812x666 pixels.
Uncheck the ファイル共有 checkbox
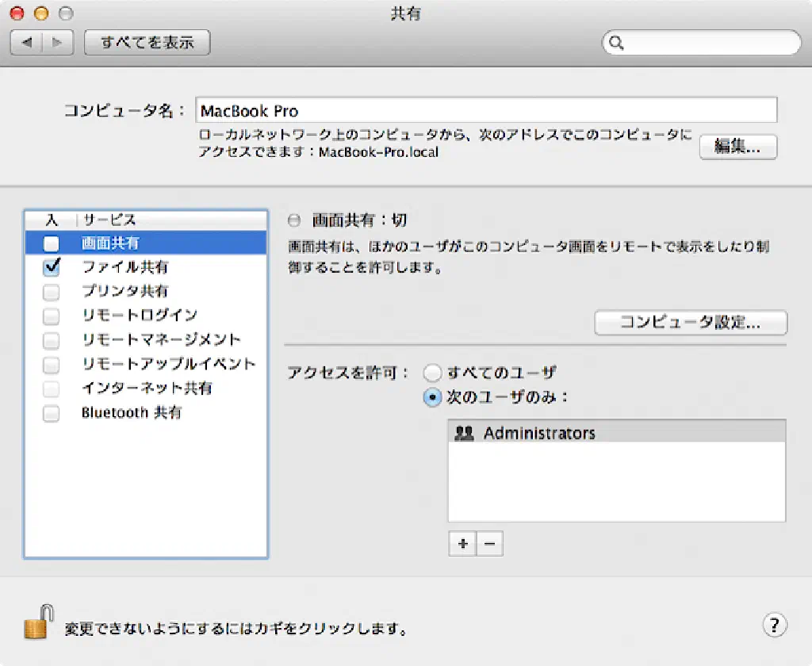click(x=52, y=267)
